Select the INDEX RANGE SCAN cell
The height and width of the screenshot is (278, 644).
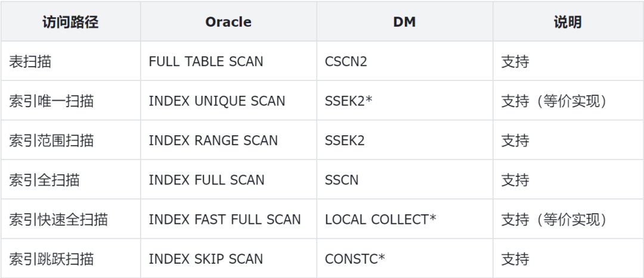[213, 140]
